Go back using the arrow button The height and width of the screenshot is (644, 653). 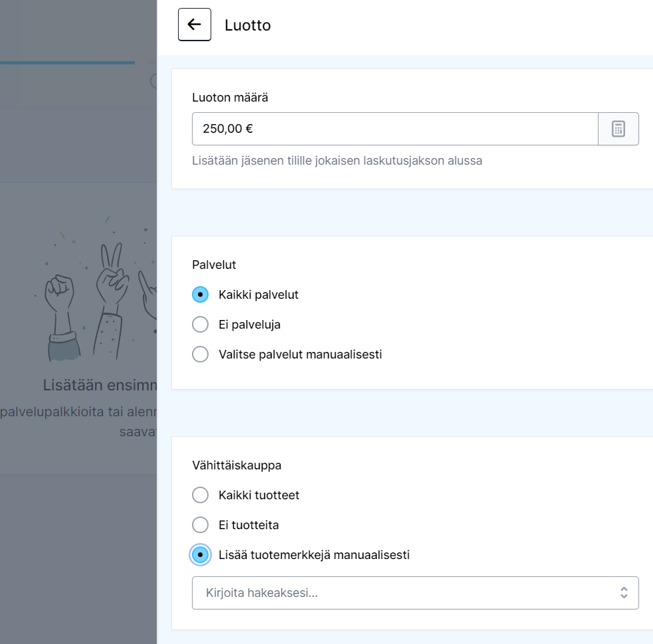pos(195,25)
